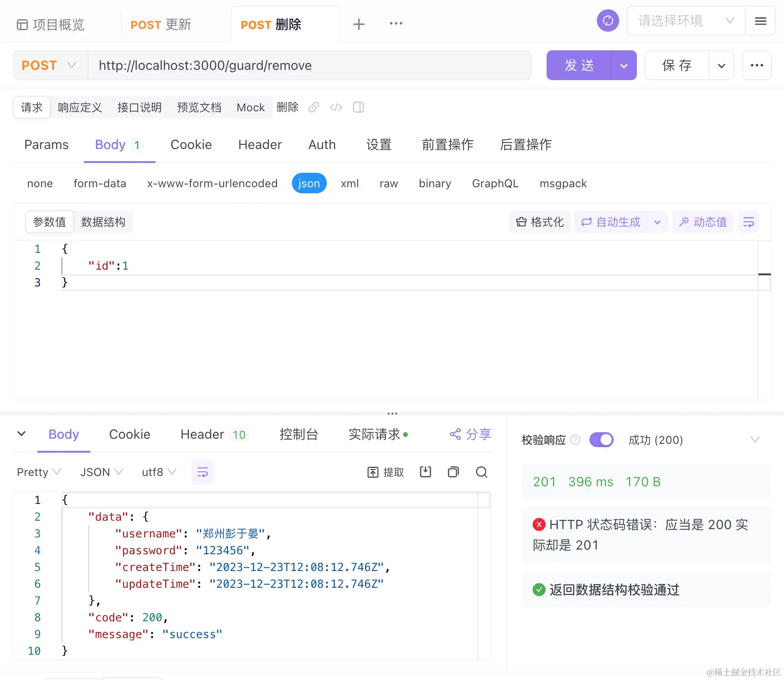Open the request Cookie tab

[191, 145]
